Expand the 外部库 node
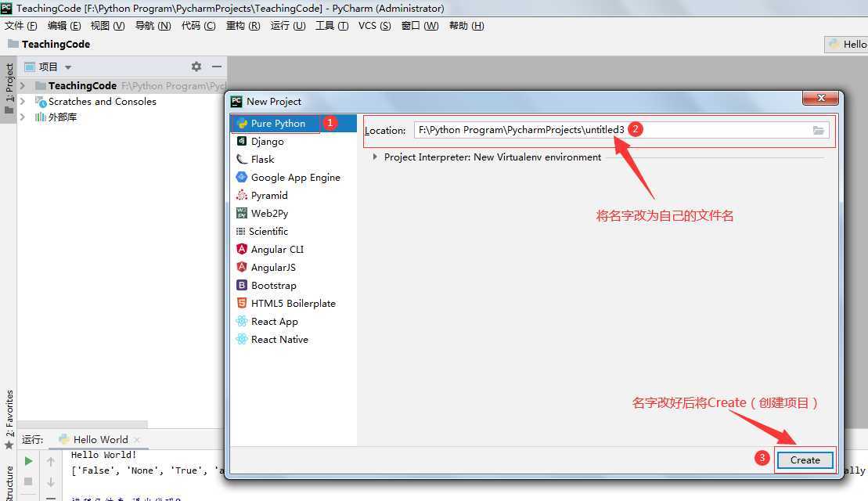This screenshot has height=501, width=868. click(x=22, y=117)
